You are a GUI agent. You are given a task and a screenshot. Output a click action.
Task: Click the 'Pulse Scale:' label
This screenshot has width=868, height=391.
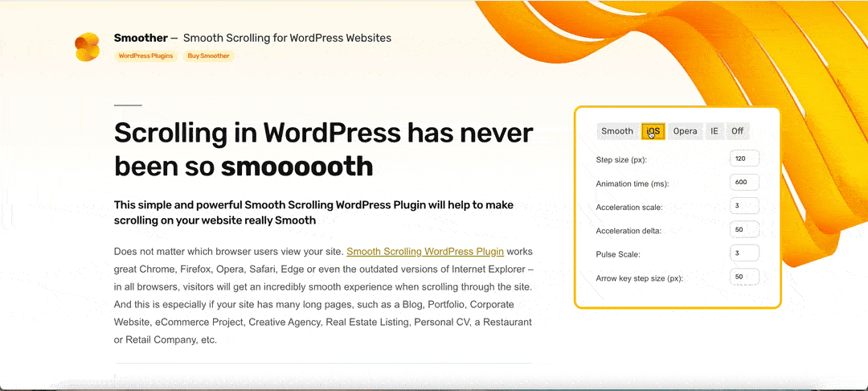click(618, 255)
